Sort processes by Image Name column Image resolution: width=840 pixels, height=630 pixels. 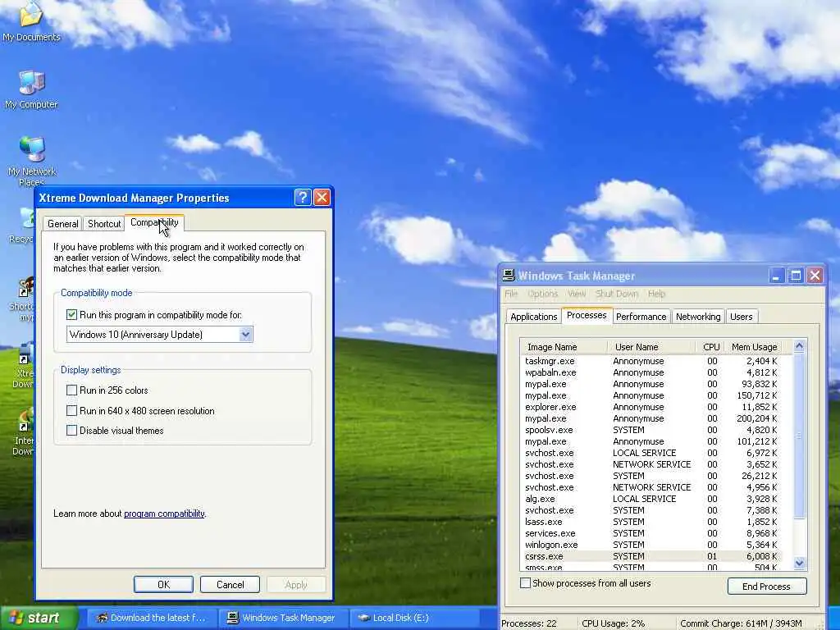(564, 347)
